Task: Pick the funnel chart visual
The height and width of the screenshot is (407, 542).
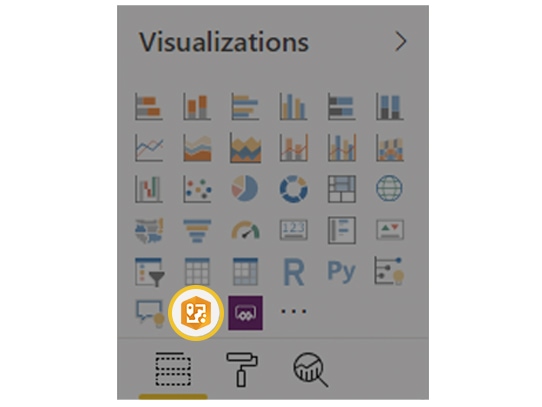Action: (x=197, y=231)
